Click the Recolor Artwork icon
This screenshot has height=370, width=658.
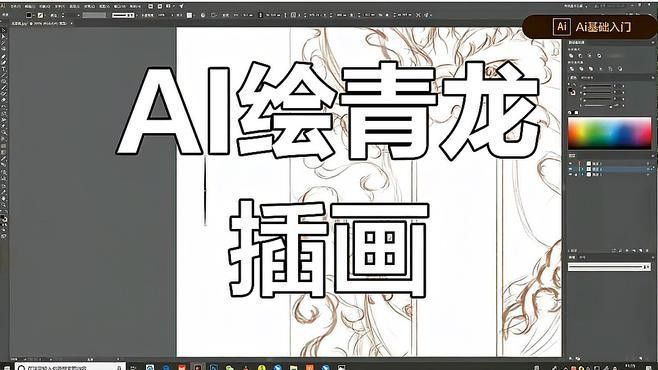click(x=203, y=15)
